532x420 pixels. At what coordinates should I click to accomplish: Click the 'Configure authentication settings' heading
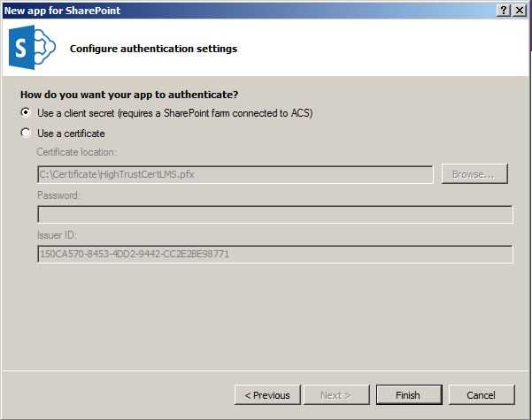pos(153,49)
